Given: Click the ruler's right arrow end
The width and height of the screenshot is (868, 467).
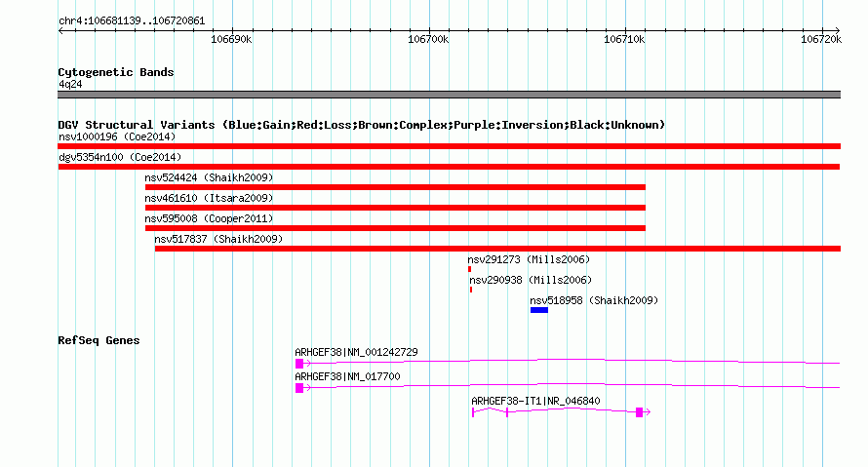Looking at the screenshot, I should (x=838, y=30).
